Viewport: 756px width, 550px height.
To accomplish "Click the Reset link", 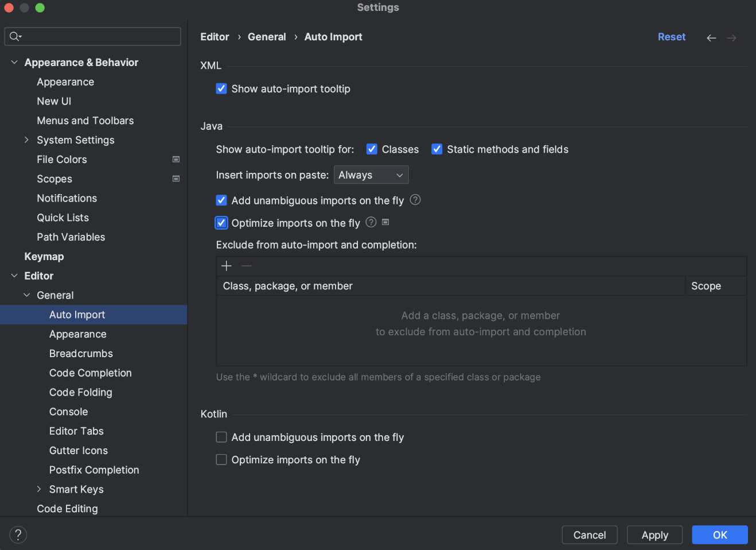I will (671, 37).
